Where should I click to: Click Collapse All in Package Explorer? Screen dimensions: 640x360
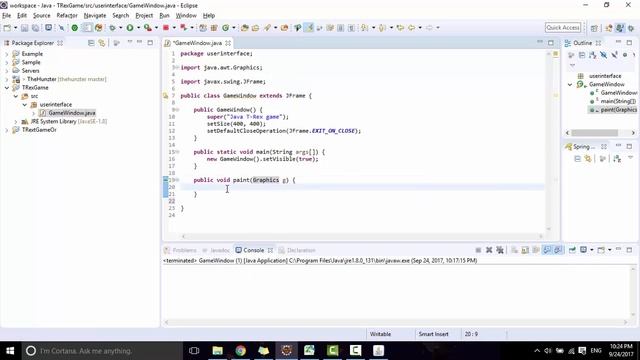pos(91,43)
